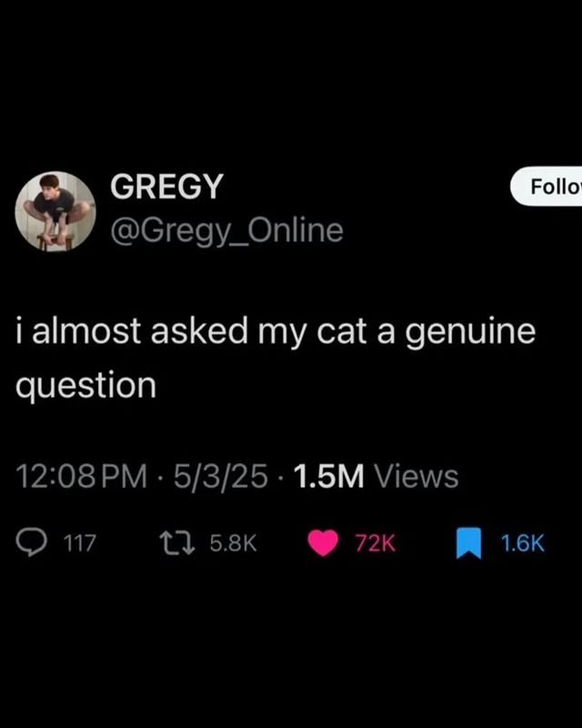Repost using the retweet arrows icon
Screen dimensions: 582x728
pyautogui.click(x=176, y=542)
